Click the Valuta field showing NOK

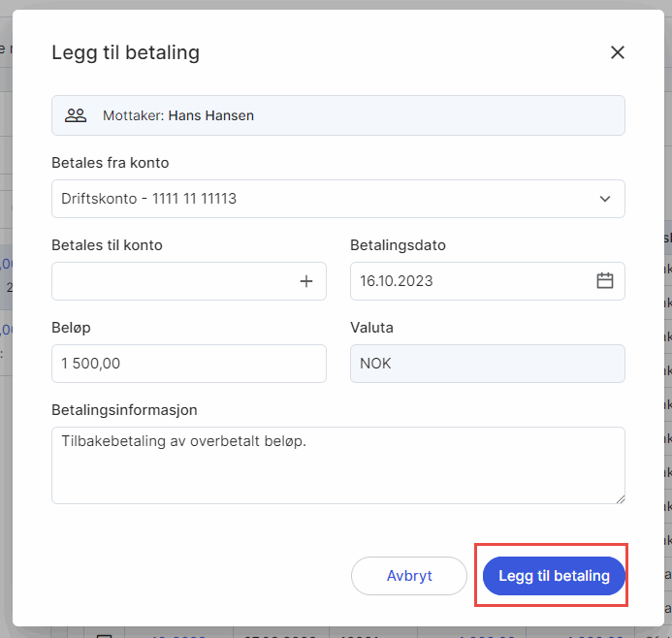(487, 364)
